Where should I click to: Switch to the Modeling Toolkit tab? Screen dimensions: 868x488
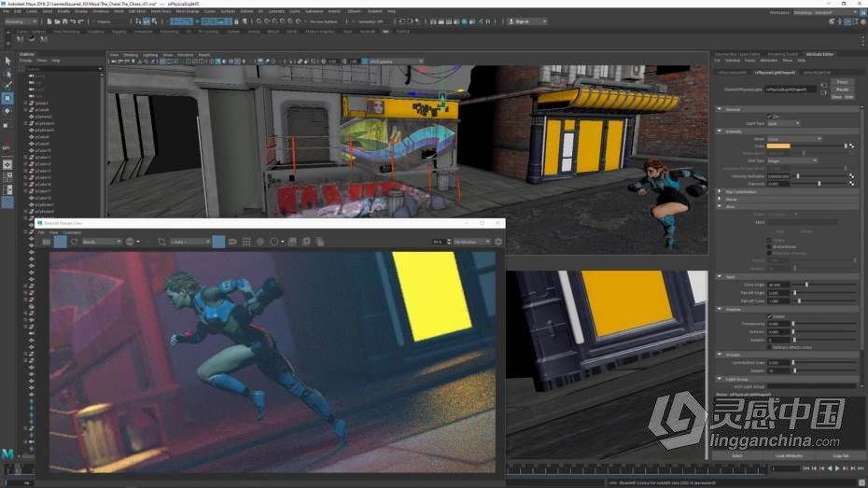coord(783,54)
